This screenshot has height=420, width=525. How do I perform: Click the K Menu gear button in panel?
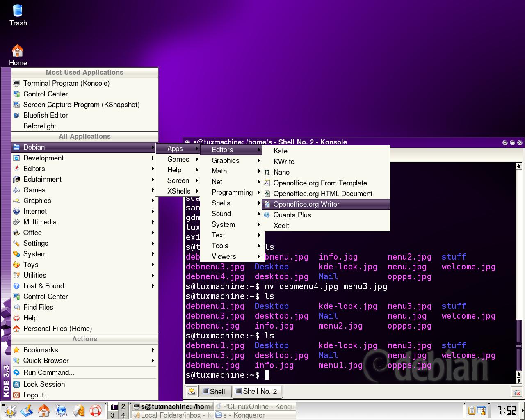(9, 411)
